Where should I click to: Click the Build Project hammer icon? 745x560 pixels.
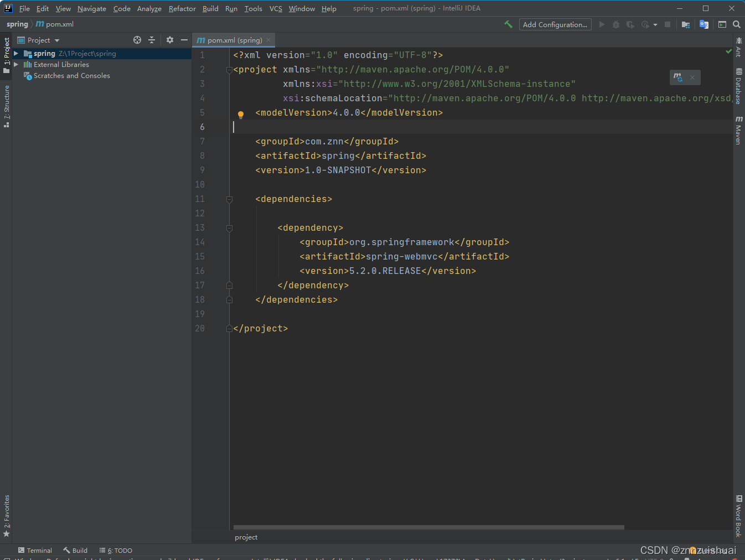point(508,24)
